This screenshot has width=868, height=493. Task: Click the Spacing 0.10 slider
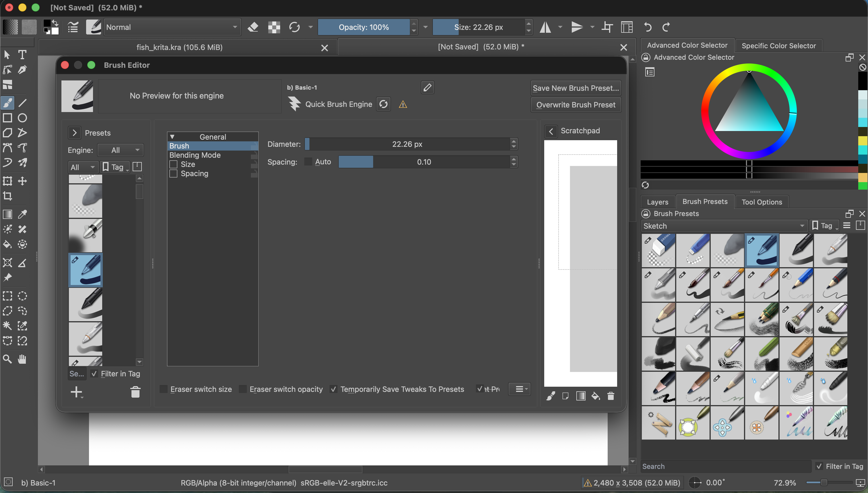click(x=424, y=162)
